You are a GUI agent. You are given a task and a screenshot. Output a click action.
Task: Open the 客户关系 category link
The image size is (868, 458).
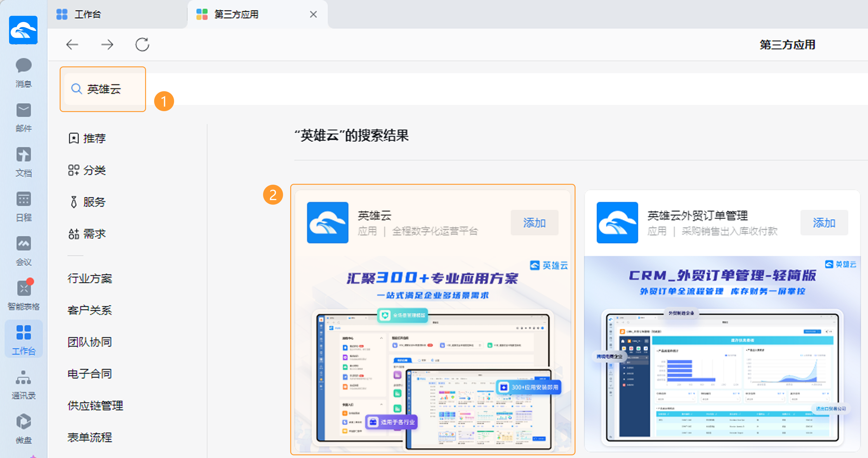coord(90,310)
